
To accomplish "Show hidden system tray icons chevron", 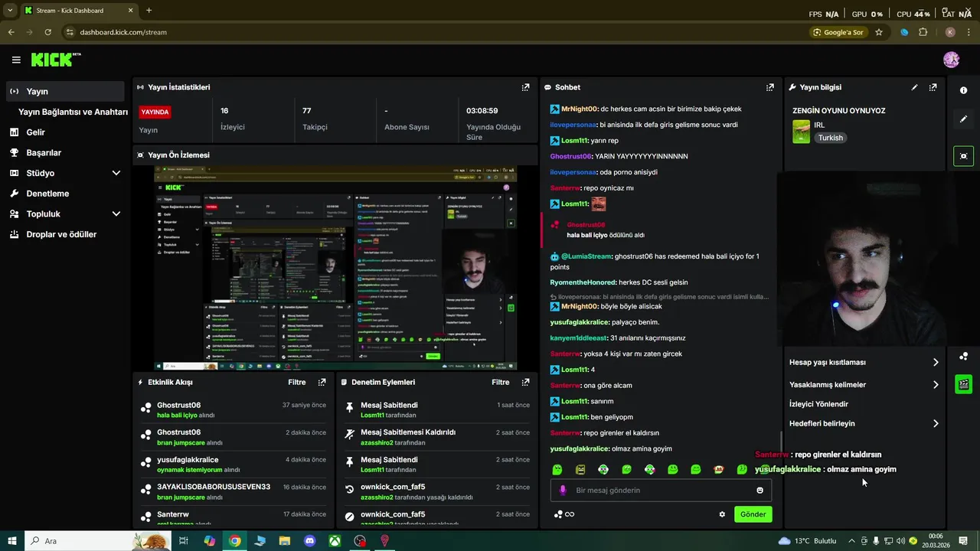I will pos(851,541).
